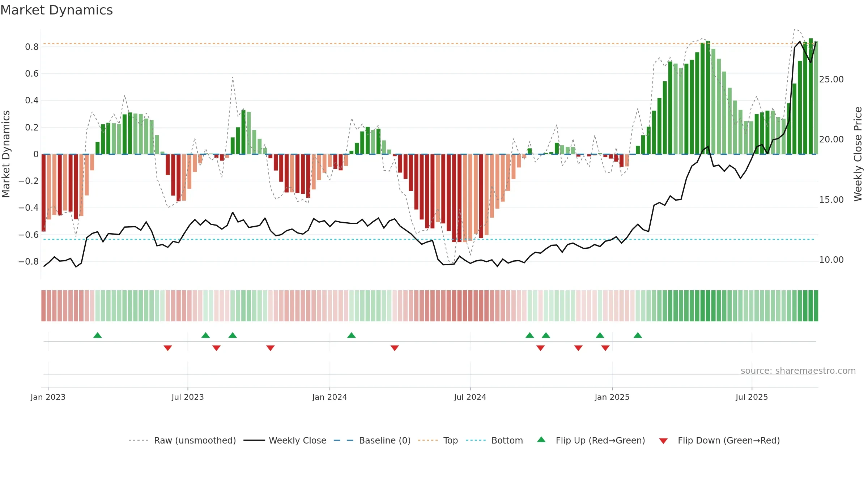
Task: Click the Jan 2024 x-axis label
Action: tap(330, 397)
